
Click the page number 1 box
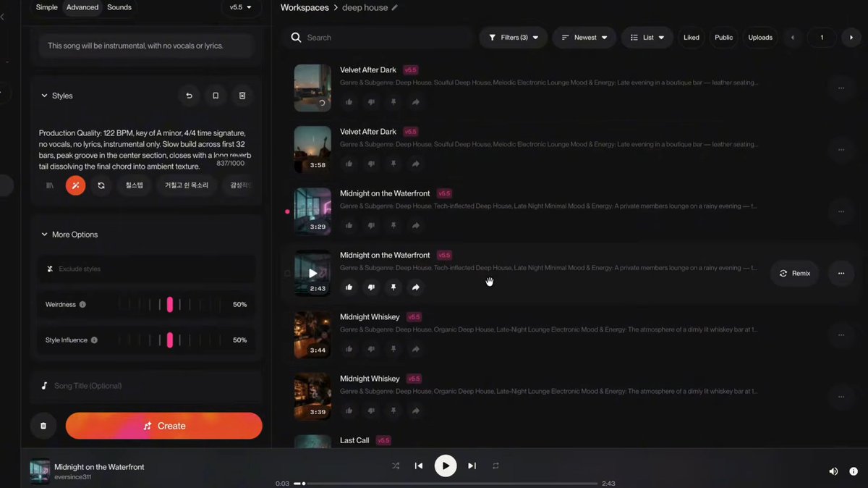(822, 38)
